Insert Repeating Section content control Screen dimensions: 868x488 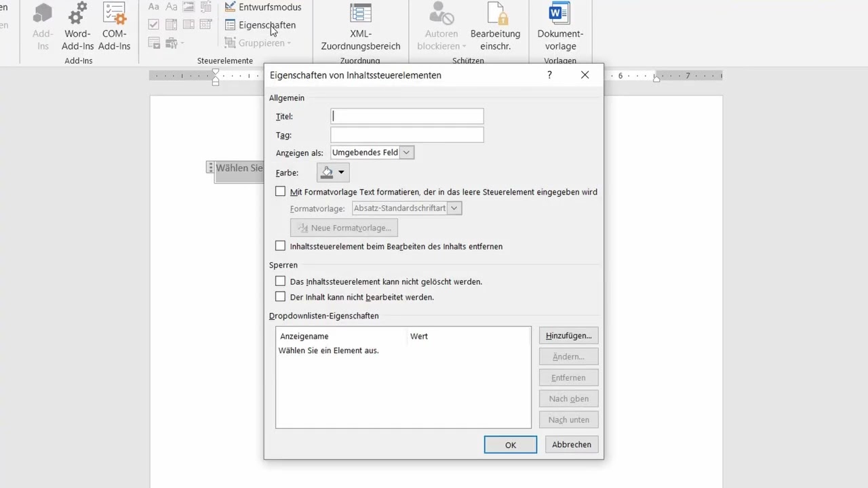click(x=154, y=43)
